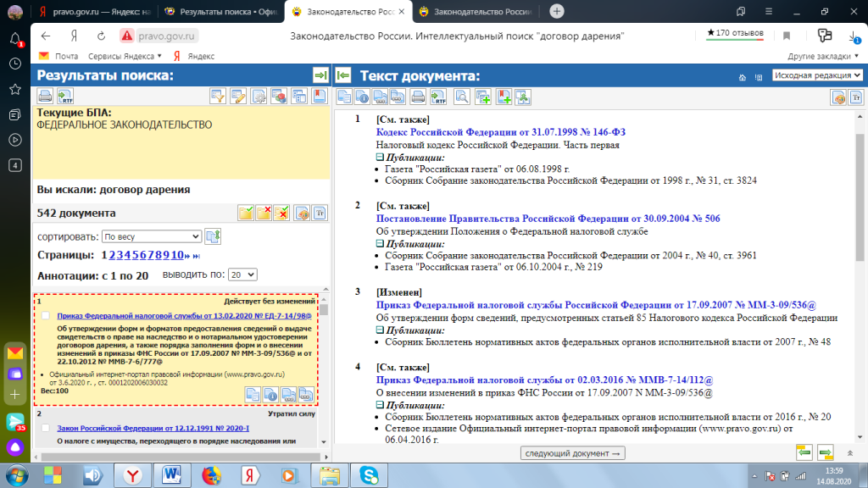868x488 pixels.
Task: Open the annotations-per-page dropdown showing 20
Action: 242,274
